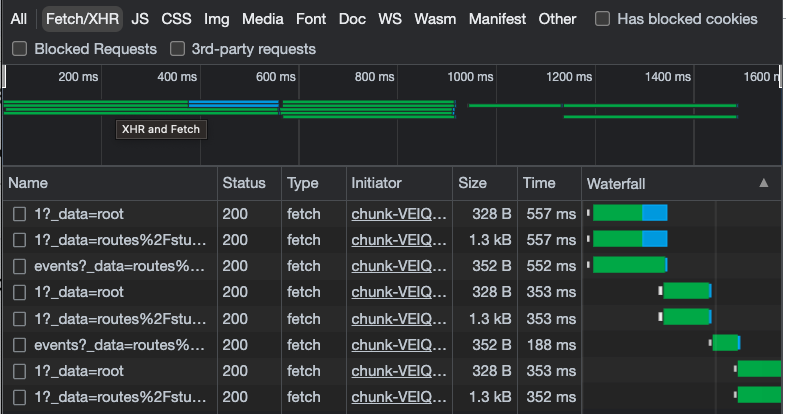The width and height of the screenshot is (786, 414).
Task: Switch to the All filter
Action: pos(19,19)
